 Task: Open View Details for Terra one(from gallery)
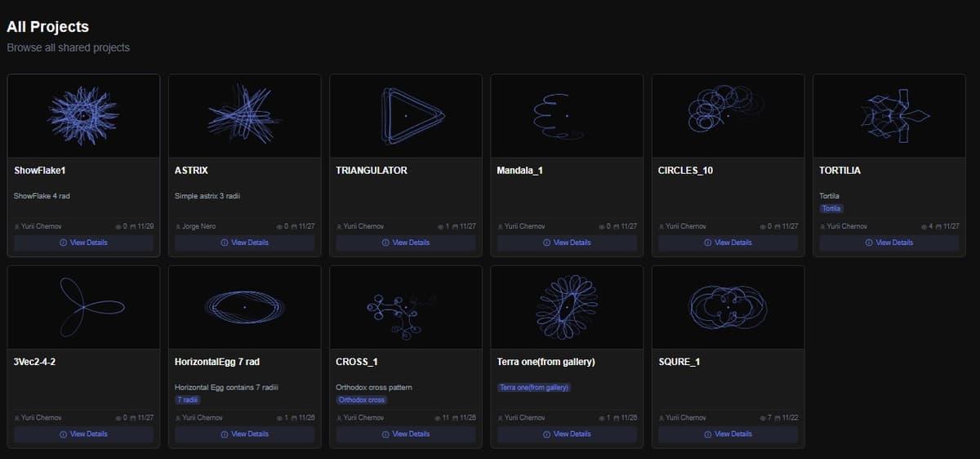click(x=567, y=434)
